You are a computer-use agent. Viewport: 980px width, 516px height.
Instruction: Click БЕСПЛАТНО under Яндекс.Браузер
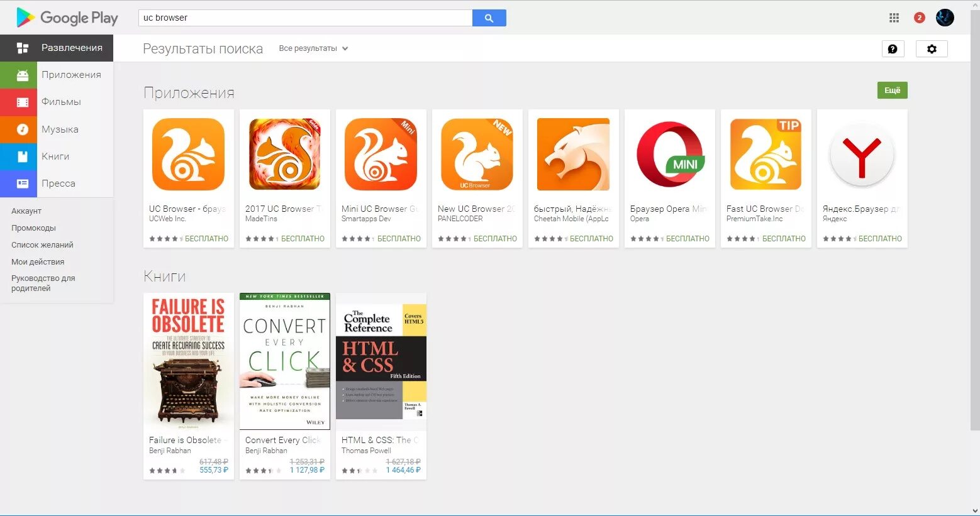(880, 239)
